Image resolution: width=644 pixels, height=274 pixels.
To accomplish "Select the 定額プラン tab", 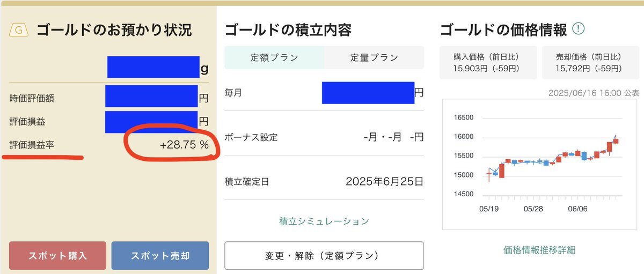I will (x=274, y=57).
